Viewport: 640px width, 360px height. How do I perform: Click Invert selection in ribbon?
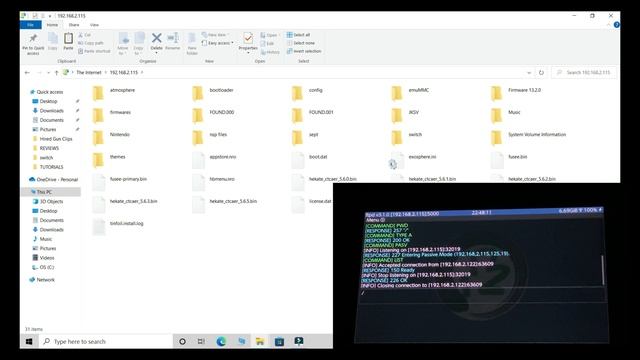point(304,51)
